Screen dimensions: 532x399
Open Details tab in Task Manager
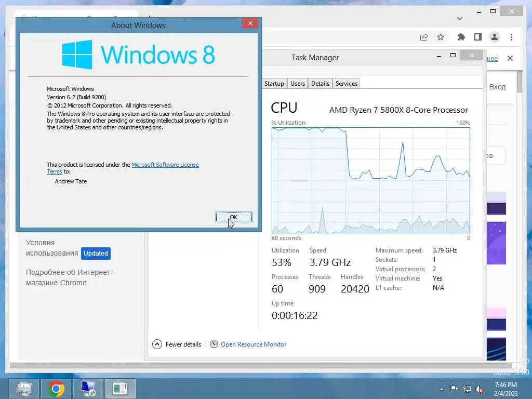(x=320, y=84)
